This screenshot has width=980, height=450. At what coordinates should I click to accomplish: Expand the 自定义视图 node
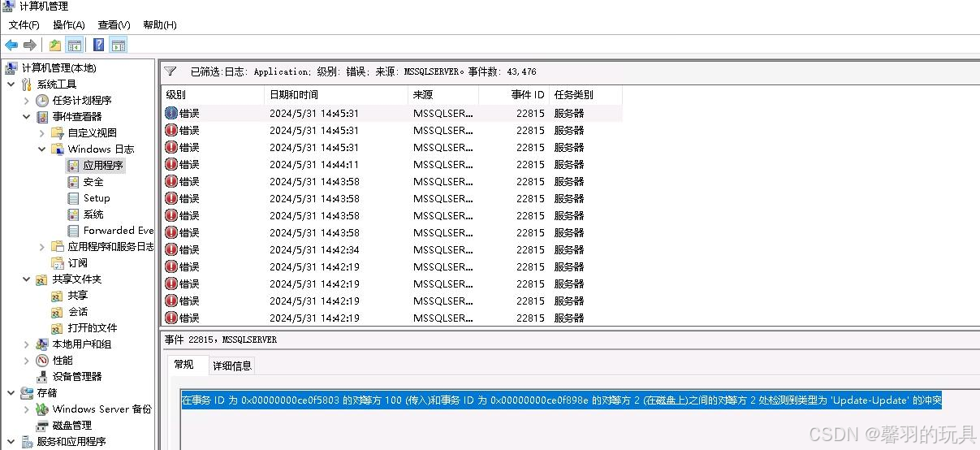pos(42,133)
